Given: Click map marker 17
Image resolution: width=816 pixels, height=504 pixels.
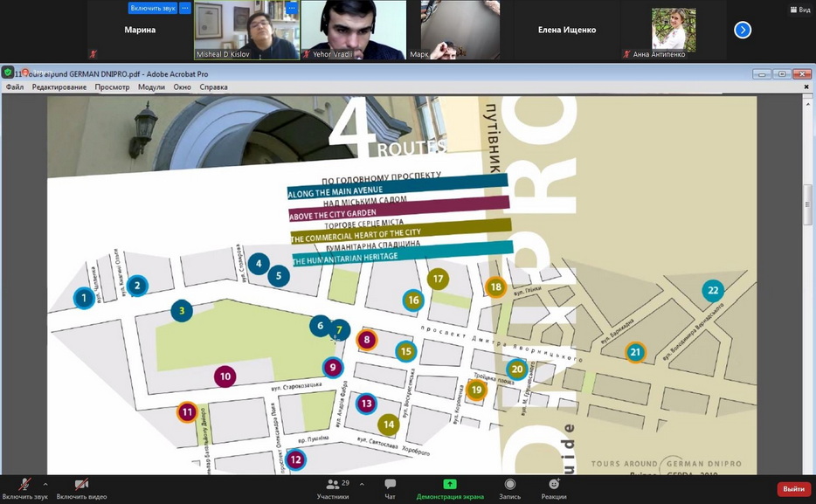Looking at the screenshot, I should (x=439, y=280).
